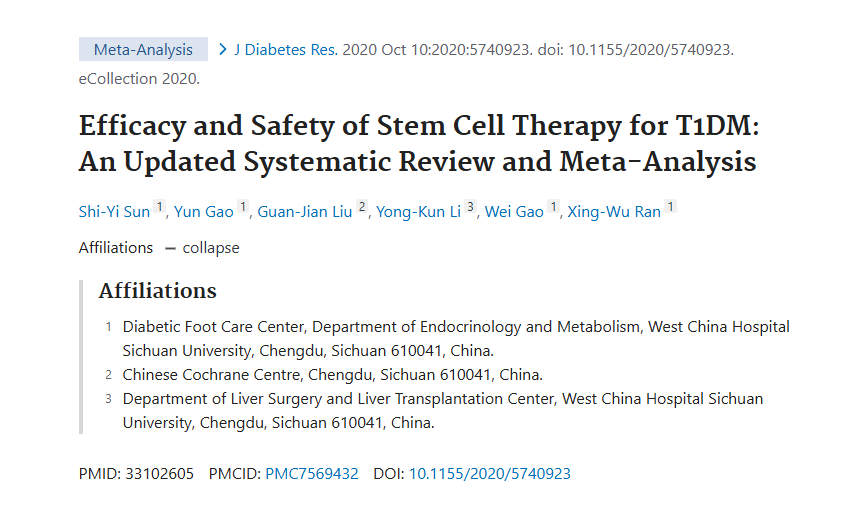Click author Guan-Jian Liu's name
Screen dimensions: 859x508
pyautogui.click(x=306, y=212)
